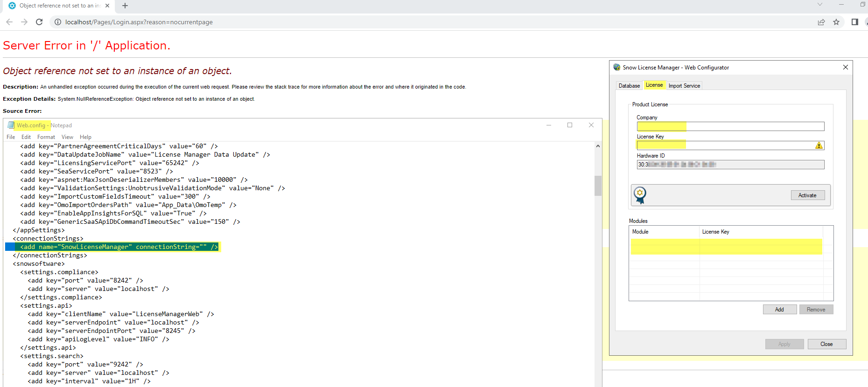Switch to the Import Service tab
The image size is (868, 387).
click(x=684, y=86)
